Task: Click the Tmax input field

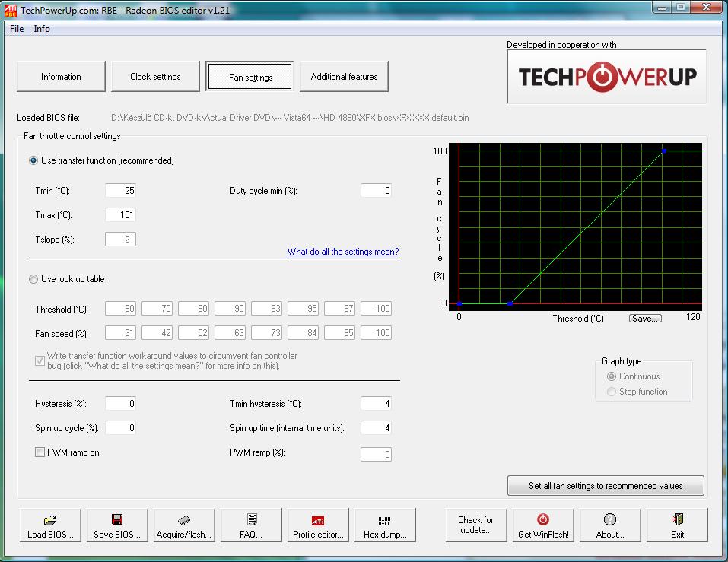Action: click(120, 215)
